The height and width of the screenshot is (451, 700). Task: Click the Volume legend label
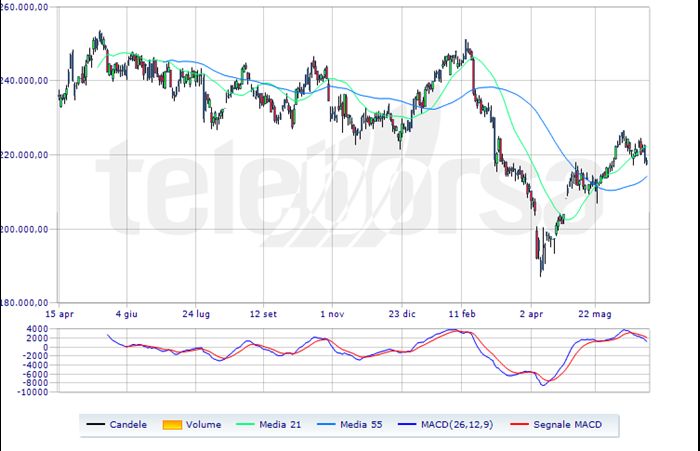[204, 425]
